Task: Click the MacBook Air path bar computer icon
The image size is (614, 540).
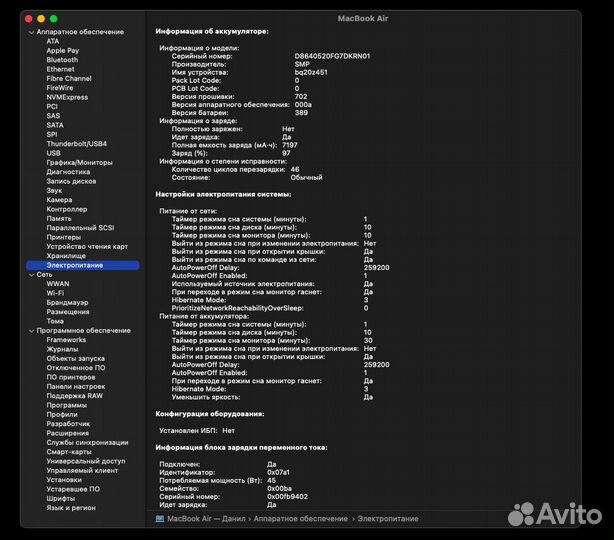Action: (160, 519)
